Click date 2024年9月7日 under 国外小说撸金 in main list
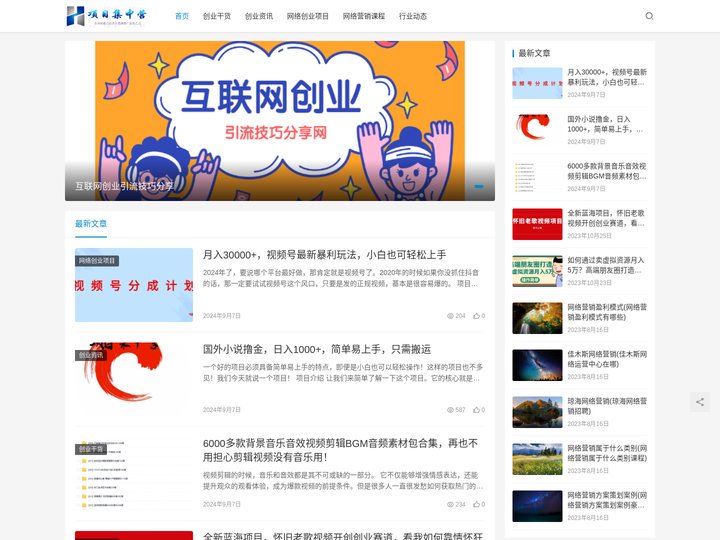This screenshot has width=720, height=540. pyautogui.click(x=222, y=410)
